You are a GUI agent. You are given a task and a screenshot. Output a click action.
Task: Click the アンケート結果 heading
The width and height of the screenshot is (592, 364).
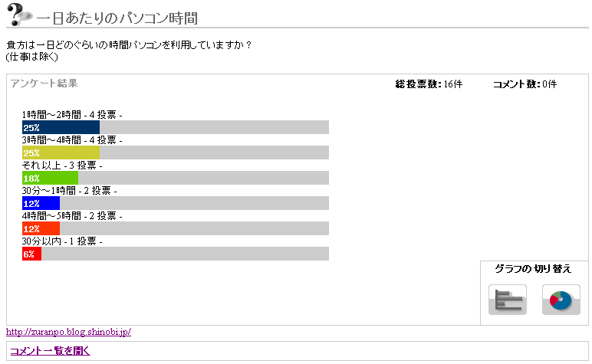(44, 84)
